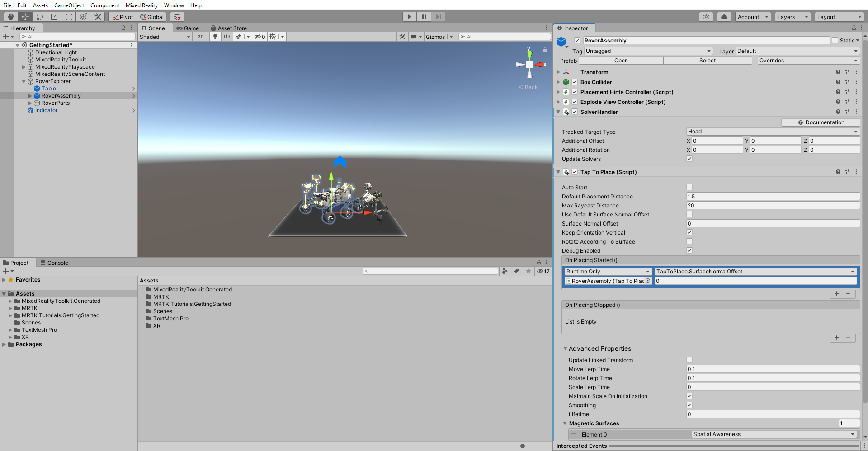This screenshot has width=868, height=451.
Task: Toggle the RoverAssembly active checkbox
Action: tap(577, 40)
